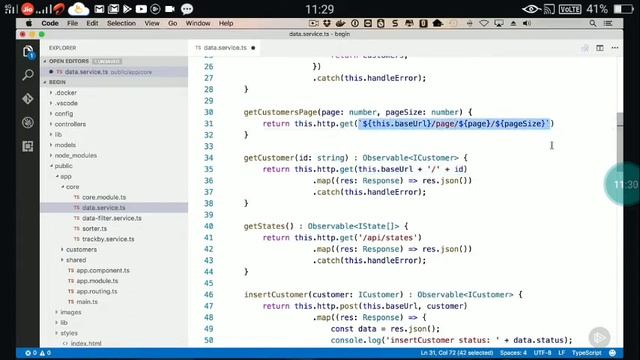Click the getCustomersPage function name
The height and width of the screenshot is (360, 640).
280,112
